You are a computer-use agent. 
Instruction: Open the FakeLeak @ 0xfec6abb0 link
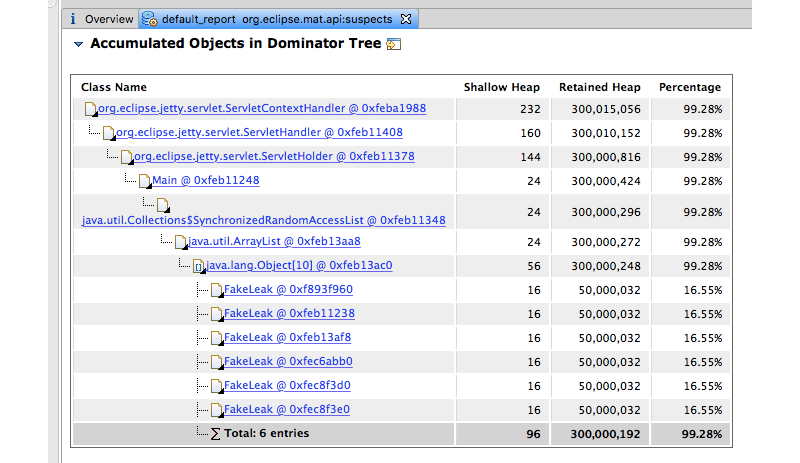coord(288,361)
